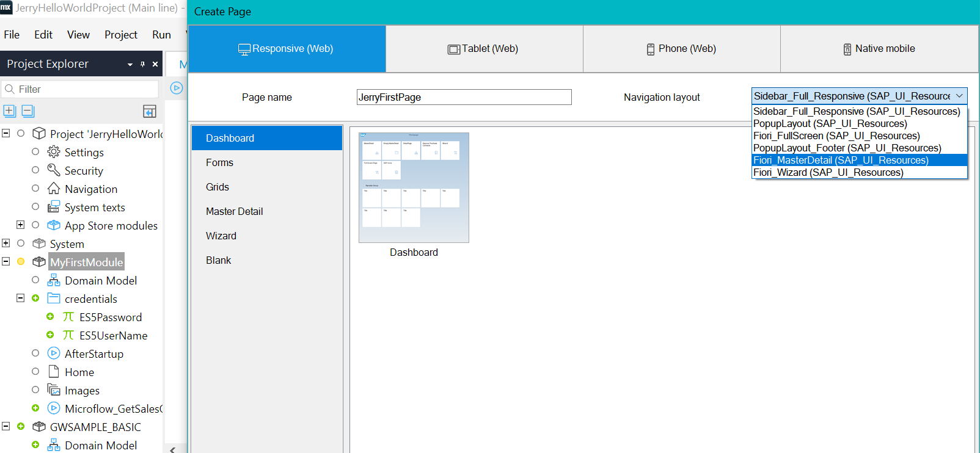Choose PopupLayout (SAP_UI_Resources) layout option
The height and width of the screenshot is (453, 980).
[860, 123]
